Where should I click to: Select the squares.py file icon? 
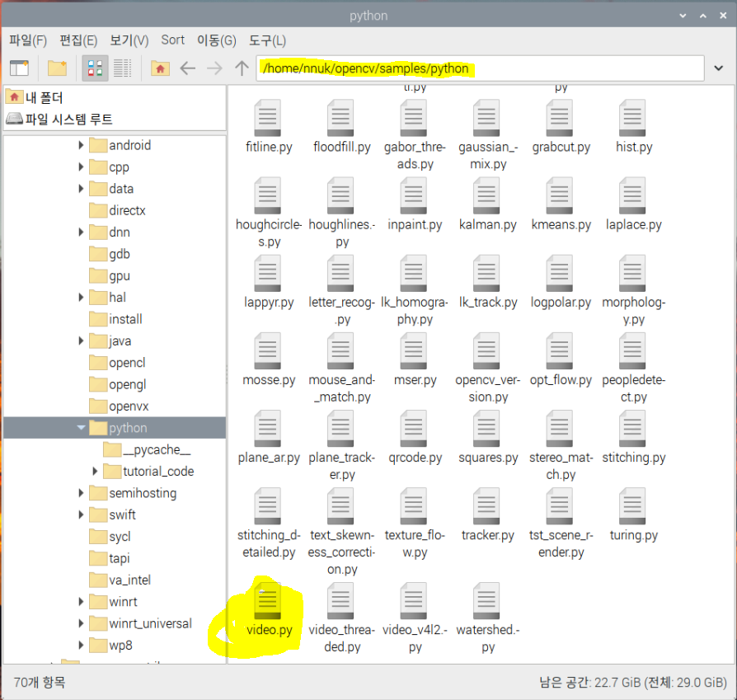click(x=486, y=428)
